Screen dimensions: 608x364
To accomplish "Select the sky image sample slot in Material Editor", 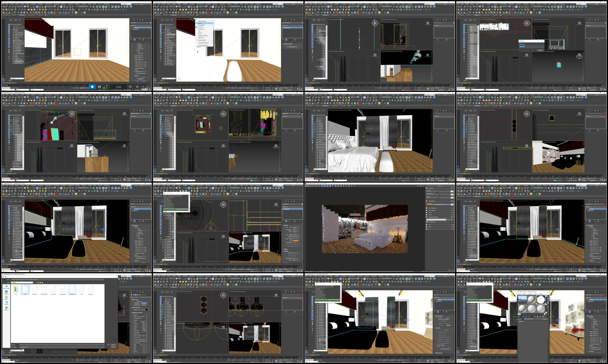I will pyautogui.click(x=522, y=300).
